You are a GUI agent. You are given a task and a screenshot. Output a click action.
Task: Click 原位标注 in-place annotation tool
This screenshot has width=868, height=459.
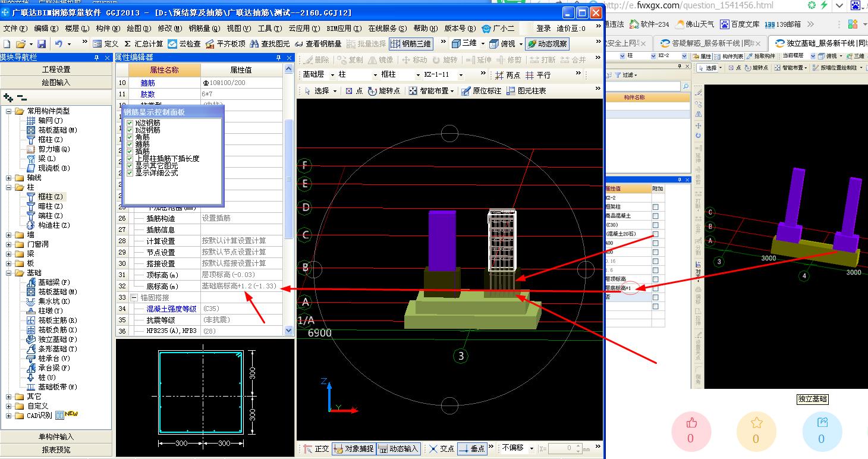pyautogui.click(x=481, y=91)
